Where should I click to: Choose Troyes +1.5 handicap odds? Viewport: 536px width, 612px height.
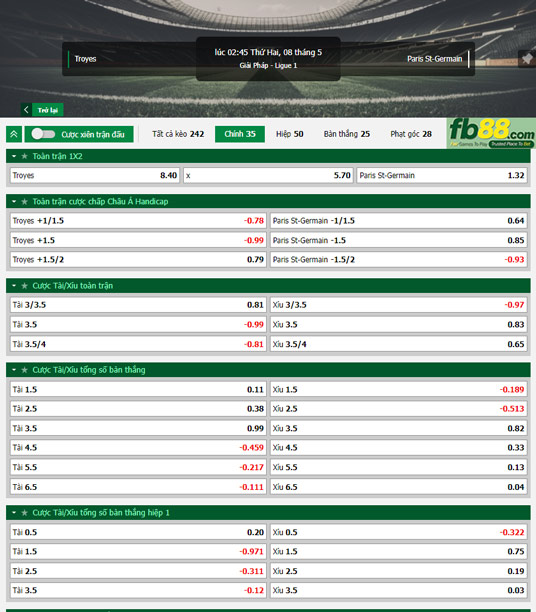coord(138,240)
